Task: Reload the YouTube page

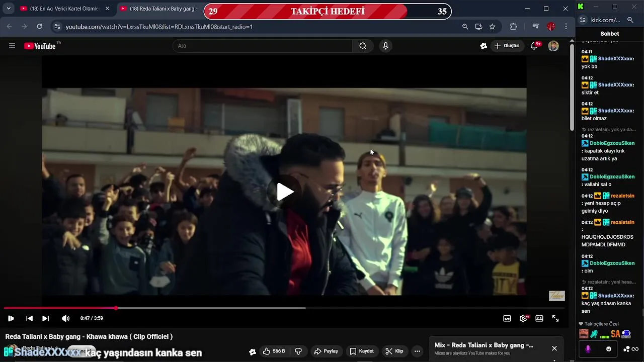Action: pyautogui.click(x=39, y=27)
